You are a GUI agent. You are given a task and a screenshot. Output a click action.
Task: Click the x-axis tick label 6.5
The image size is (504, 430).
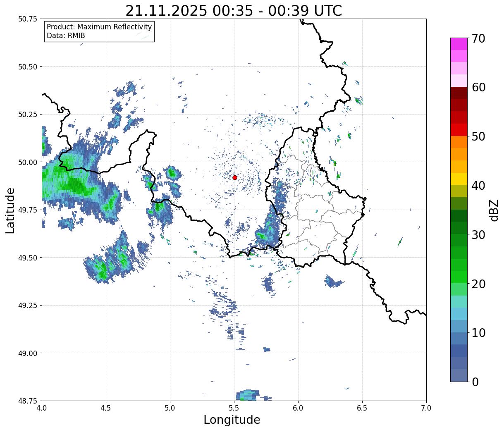362,408
